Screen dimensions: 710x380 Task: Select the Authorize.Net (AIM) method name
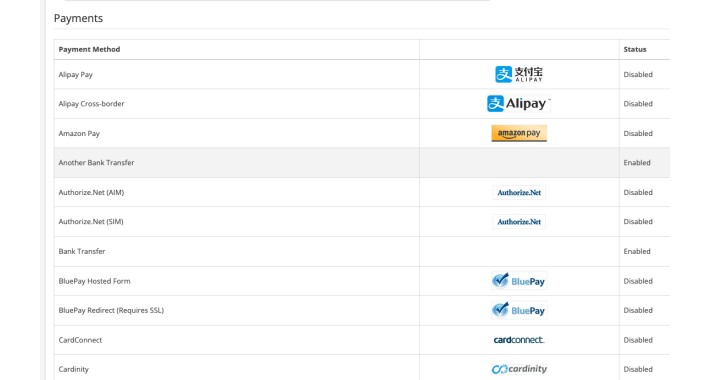[91, 192]
